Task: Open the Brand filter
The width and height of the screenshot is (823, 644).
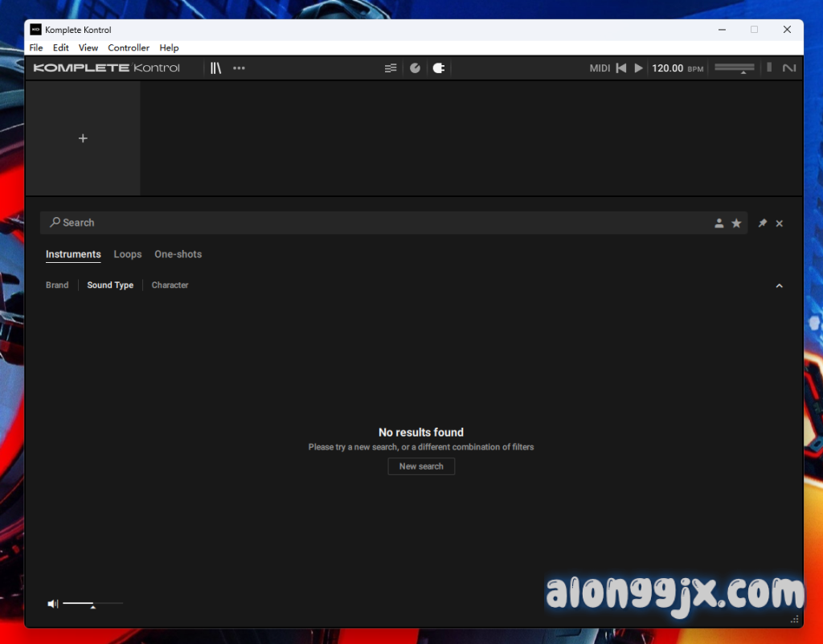Action: [x=57, y=285]
